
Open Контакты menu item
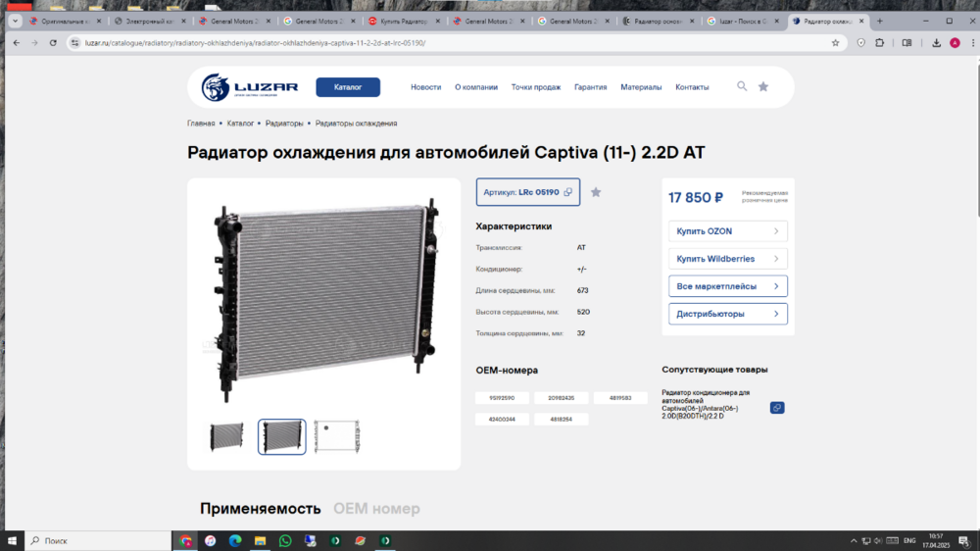click(692, 87)
